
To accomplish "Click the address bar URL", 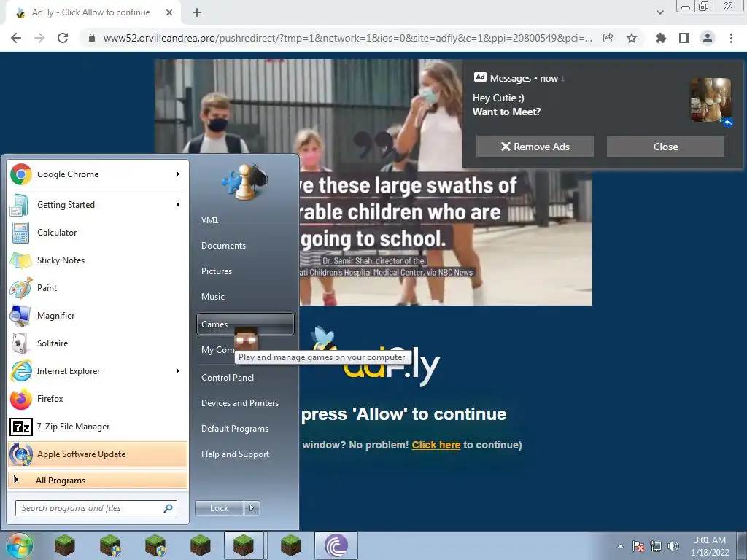I will 348,38.
